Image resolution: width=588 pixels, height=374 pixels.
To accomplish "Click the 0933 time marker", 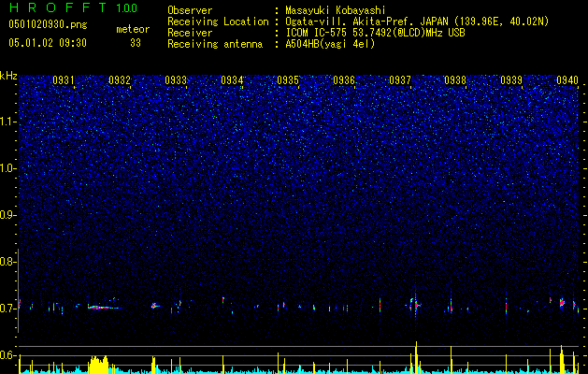I will [176, 79].
